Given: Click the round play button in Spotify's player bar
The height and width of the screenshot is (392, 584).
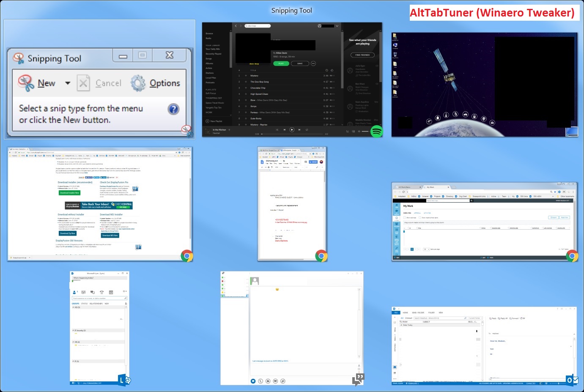Looking at the screenshot, I should click(292, 130).
